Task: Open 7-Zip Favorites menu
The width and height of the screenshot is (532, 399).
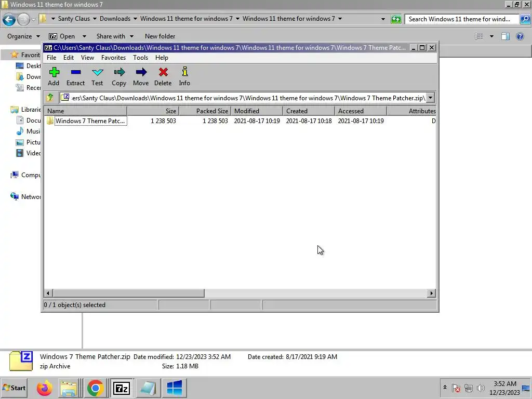Action: (113, 58)
